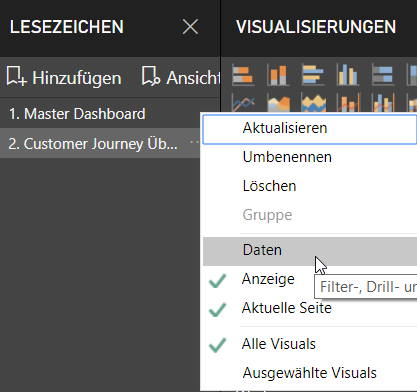Viewport: 417px width, 392px height.
Task: Select the stacked column chart visualization
Action: pyautogui.click(x=278, y=75)
